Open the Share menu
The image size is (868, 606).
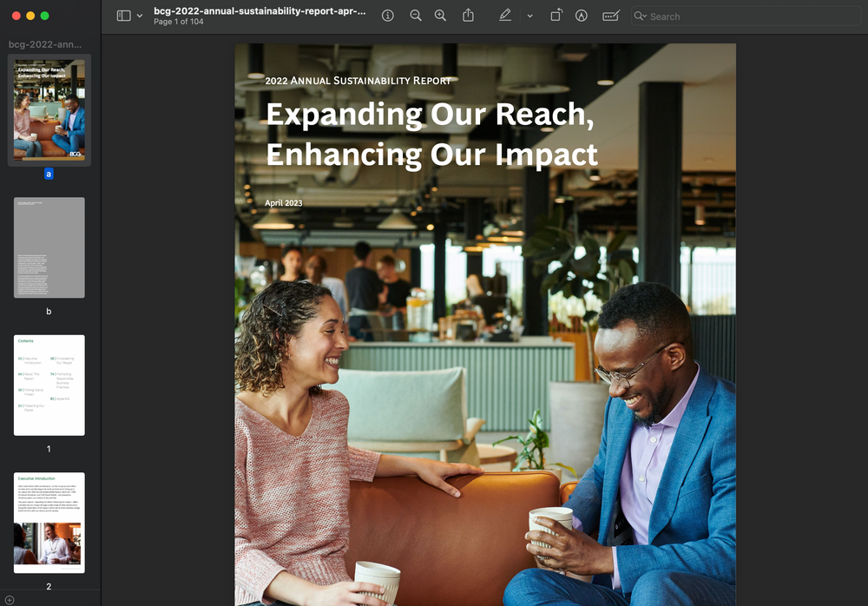point(468,16)
